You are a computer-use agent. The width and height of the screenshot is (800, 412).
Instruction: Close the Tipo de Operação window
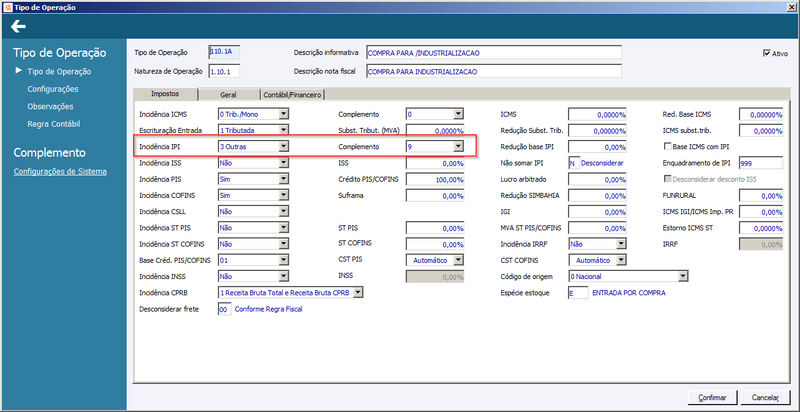pyautogui.click(x=792, y=7)
